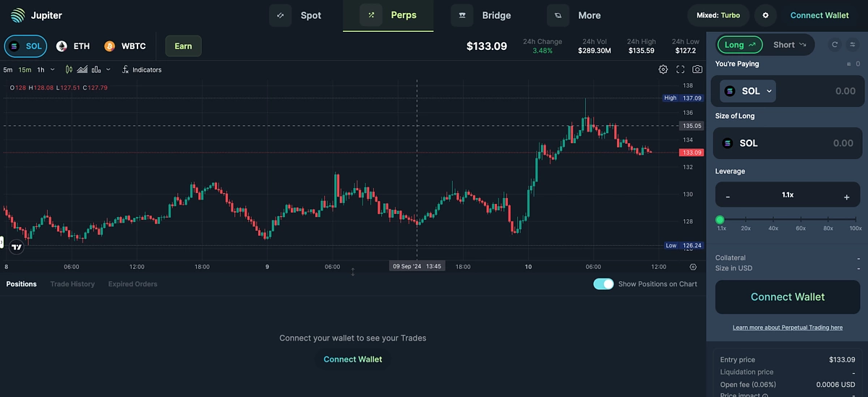Click the TradingView logo on the chart
The width and height of the screenshot is (868, 397).
[17, 247]
